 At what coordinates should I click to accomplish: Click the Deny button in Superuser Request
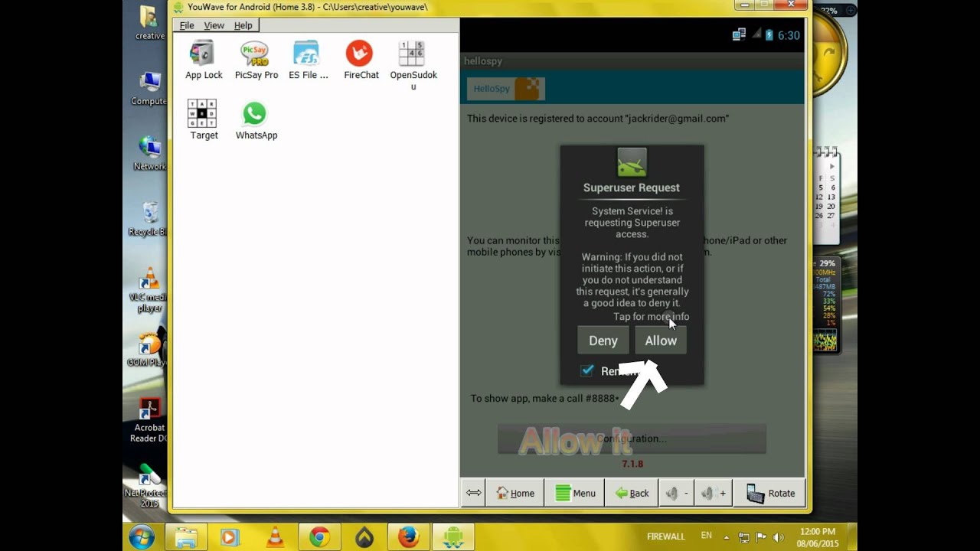point(603,341)
